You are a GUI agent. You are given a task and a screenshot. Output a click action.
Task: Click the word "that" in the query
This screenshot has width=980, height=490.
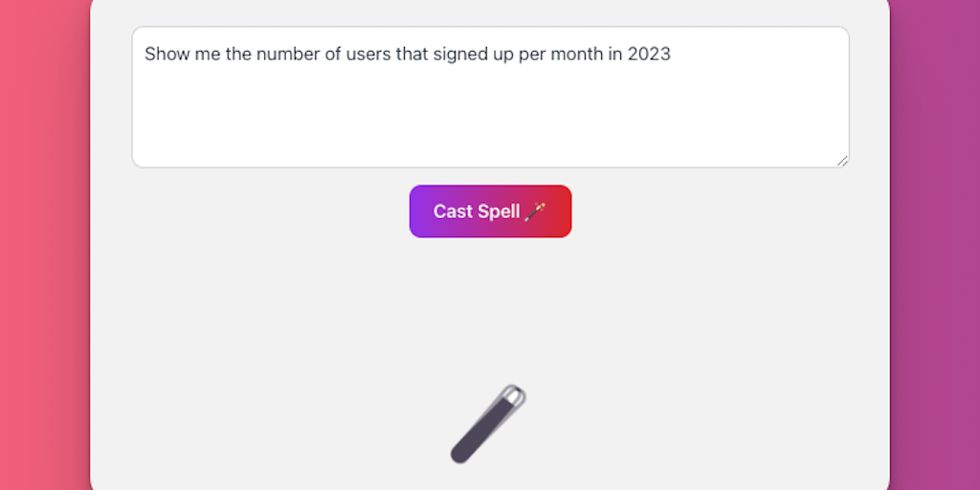pyautogui.click(x=412, y=55)
